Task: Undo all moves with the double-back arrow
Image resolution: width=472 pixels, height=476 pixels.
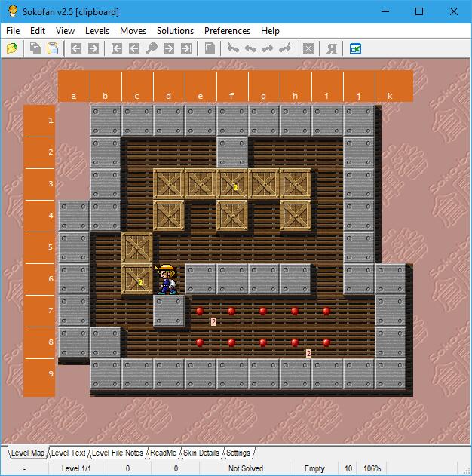Action: click(233, 48)
